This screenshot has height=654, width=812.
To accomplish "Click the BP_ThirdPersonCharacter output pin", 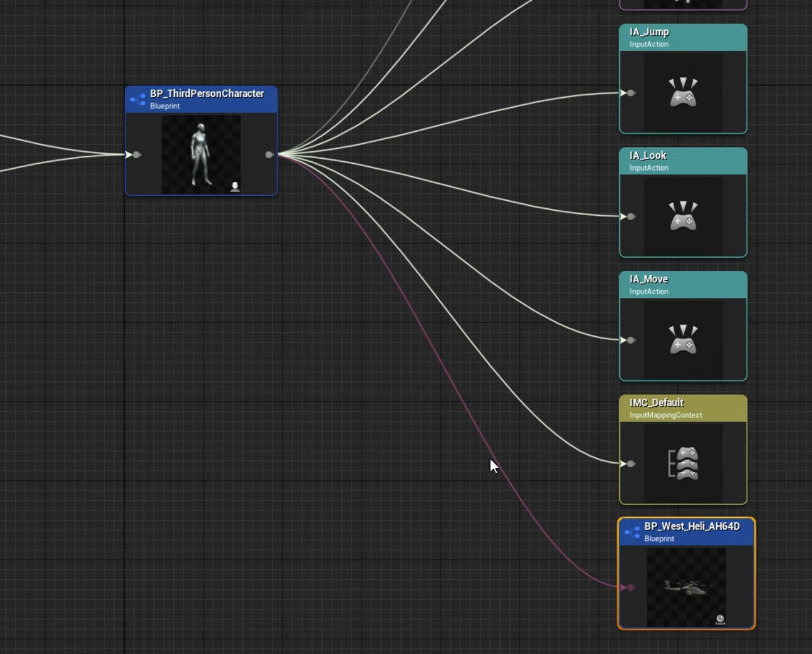I will (x=269, y=155).
